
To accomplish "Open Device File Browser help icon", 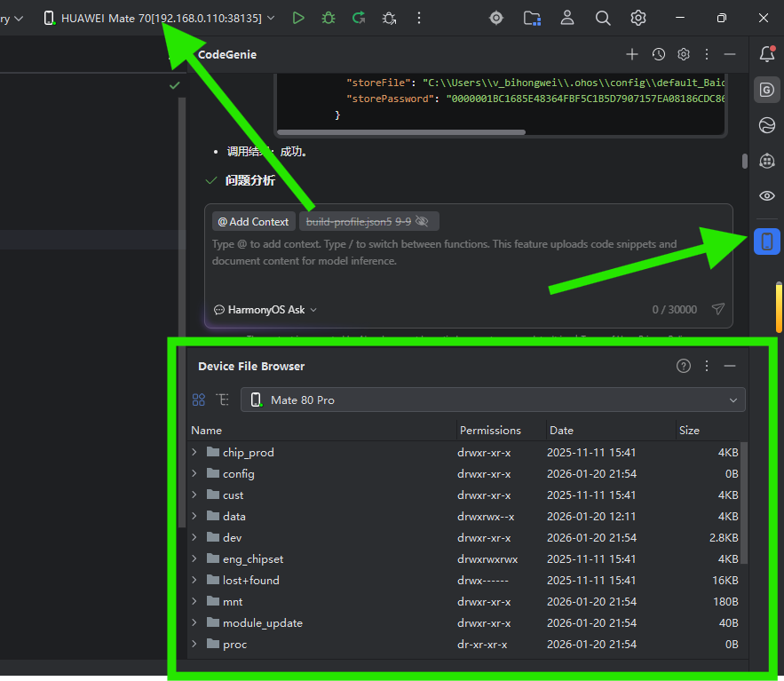I will 684,366.
